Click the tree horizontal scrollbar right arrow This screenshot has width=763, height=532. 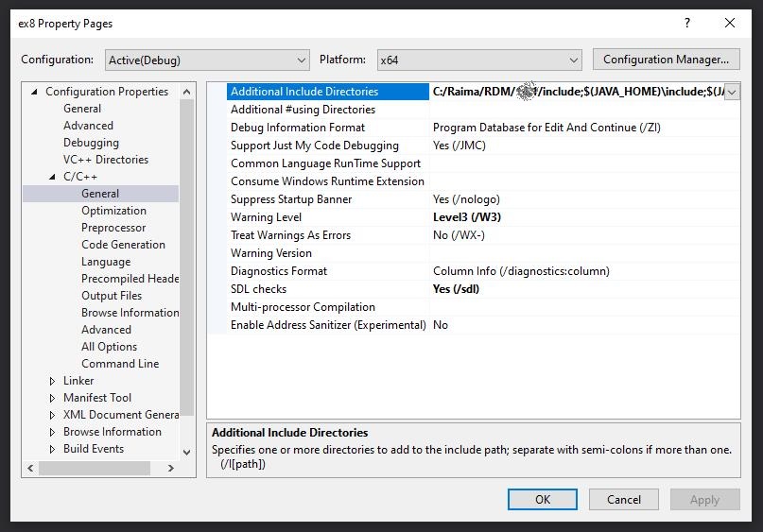[x=172, y=468]
